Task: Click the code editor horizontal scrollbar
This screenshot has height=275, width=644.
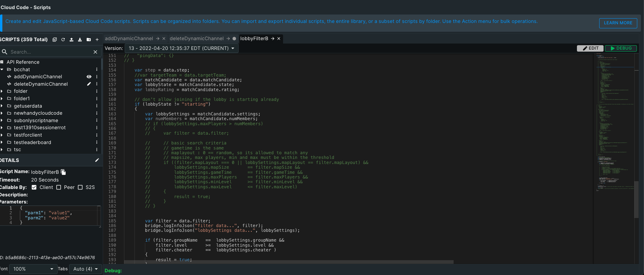Action: pos(289,262)
